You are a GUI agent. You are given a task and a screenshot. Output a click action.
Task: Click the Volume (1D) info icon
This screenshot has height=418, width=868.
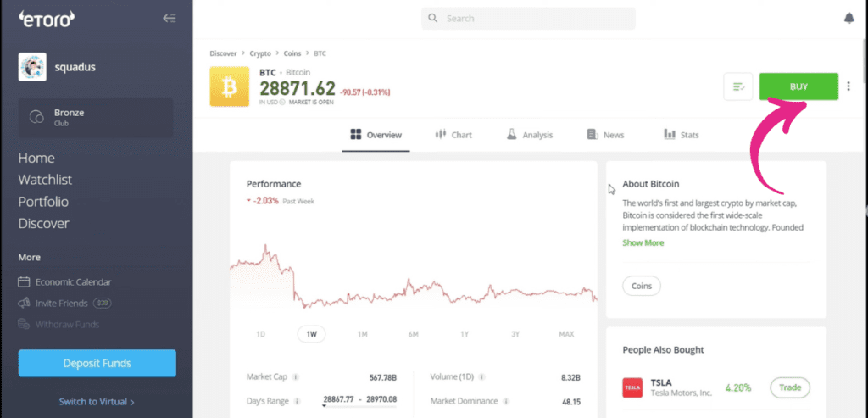coord(481,377)
